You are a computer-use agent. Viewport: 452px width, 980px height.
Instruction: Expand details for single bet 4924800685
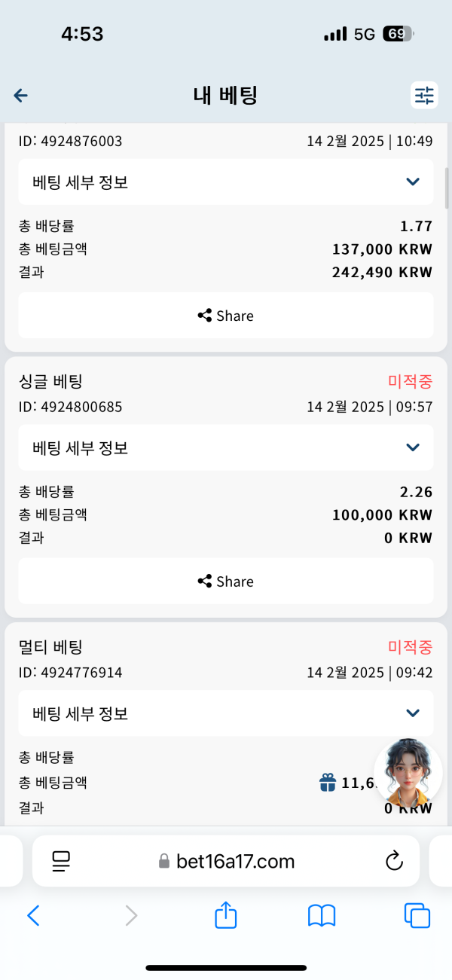pyautogui.click(x=225, y=447)
